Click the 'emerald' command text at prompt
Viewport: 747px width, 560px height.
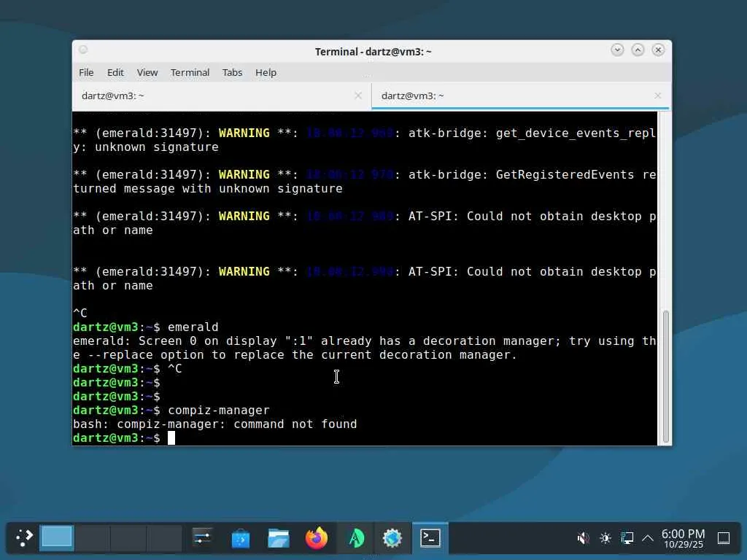pyautogui.click(x=193, y=327)
